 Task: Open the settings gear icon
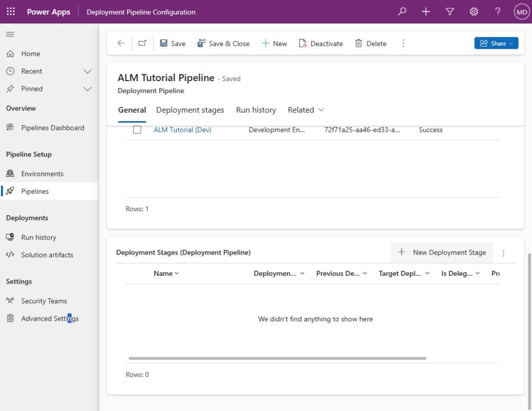click(474, 11)
